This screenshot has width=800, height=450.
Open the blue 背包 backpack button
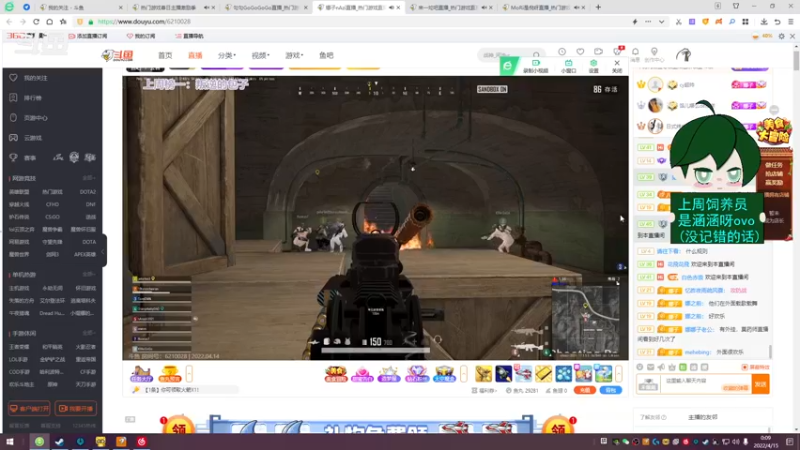point(610,390)
